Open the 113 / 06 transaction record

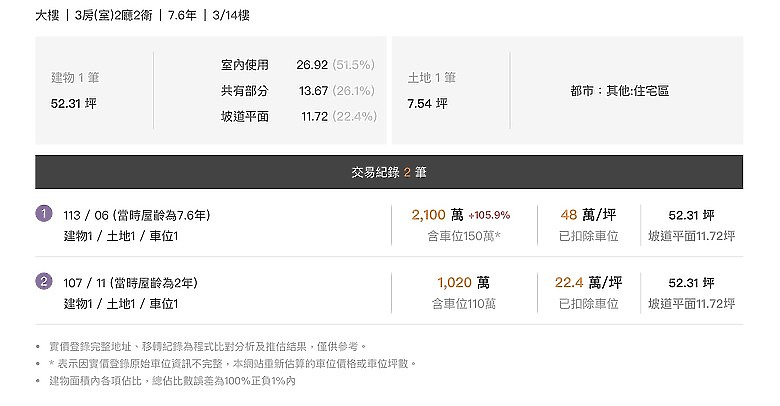tap(389, 225)
